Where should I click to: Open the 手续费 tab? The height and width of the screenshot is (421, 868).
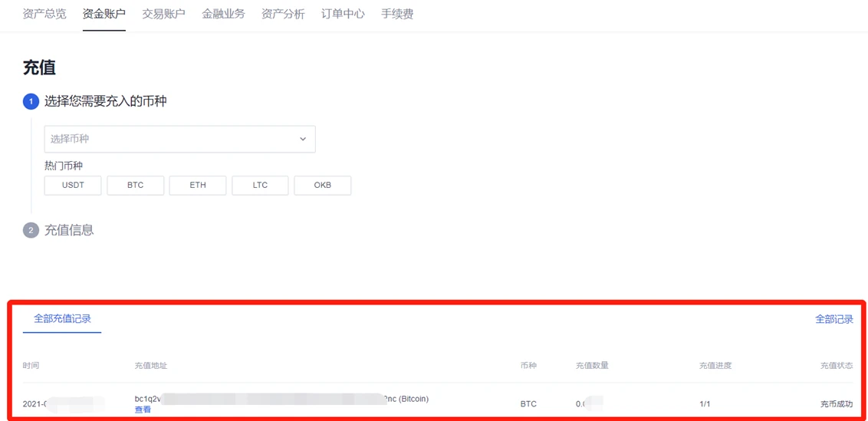point(397,14)
